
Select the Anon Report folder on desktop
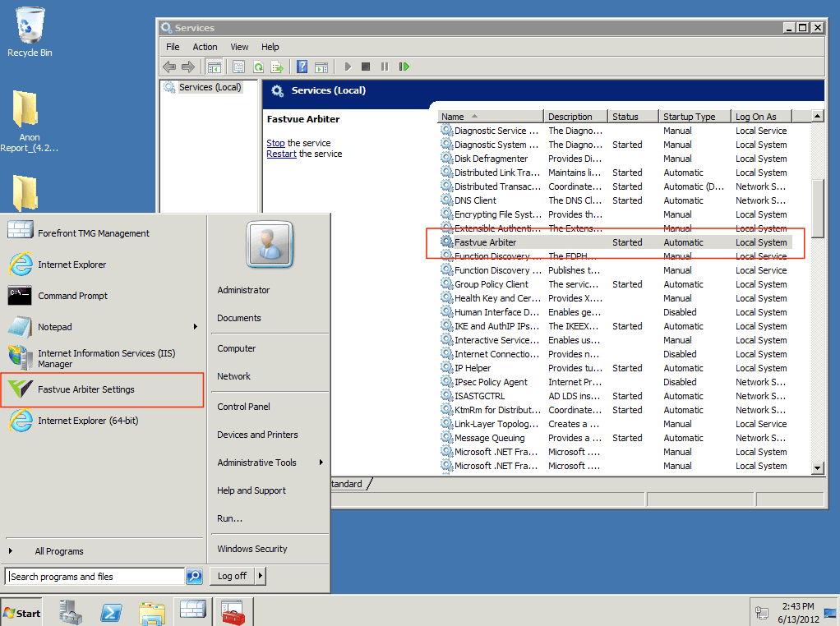pyautogui.click(x=28, y=122)
